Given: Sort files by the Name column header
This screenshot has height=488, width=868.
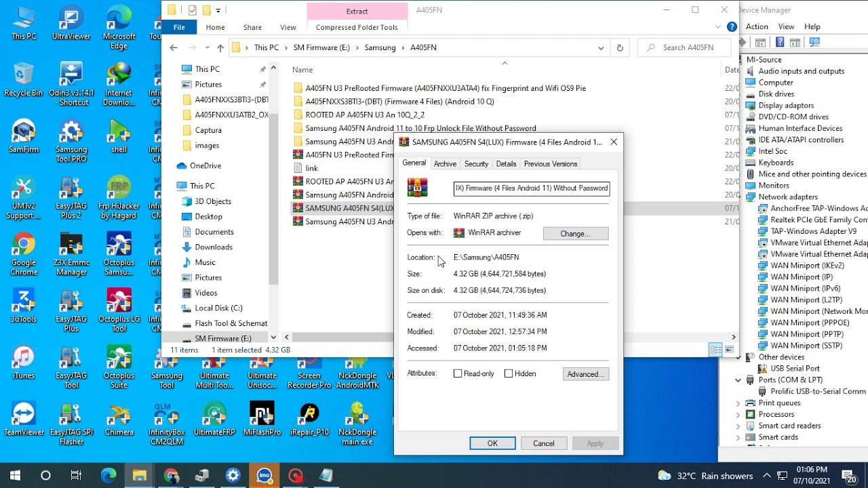Looking at the screenshot, I should click(x=302, y=70).
